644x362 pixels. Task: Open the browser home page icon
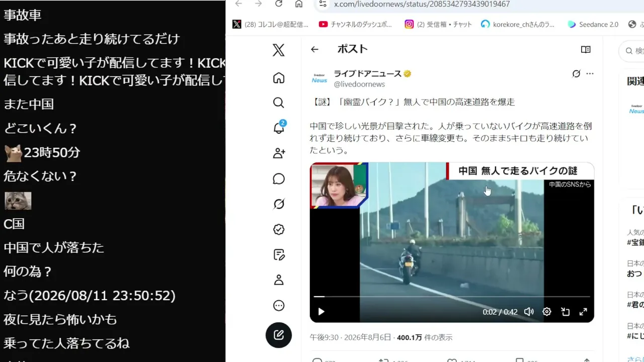[x=299, y=4]
